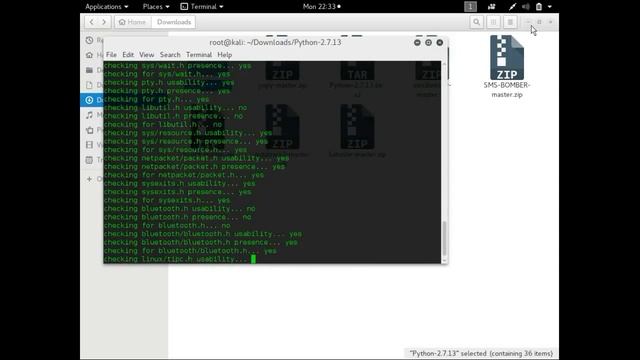
Task: Open search in the Files window
Action: pos(476,22)
